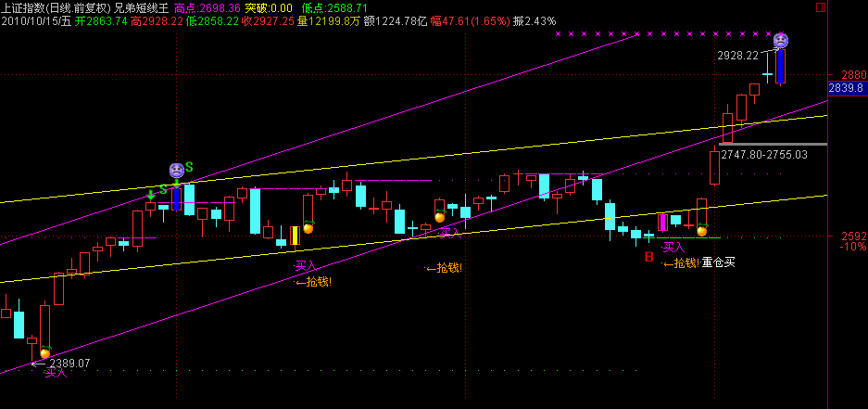Click the low price 低2858.22
This screenshot has width=868, height=409.
click(213, 21)
